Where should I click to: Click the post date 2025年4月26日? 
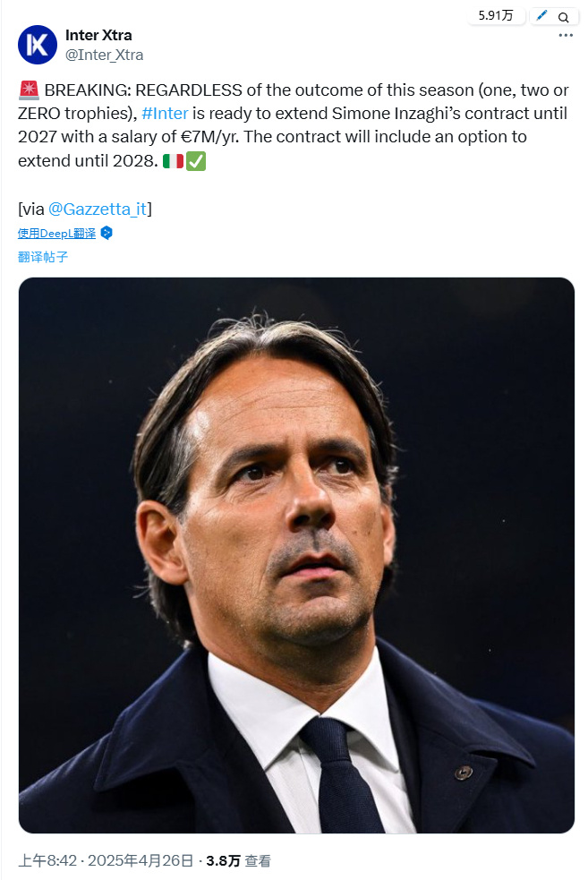click(140, 861)
